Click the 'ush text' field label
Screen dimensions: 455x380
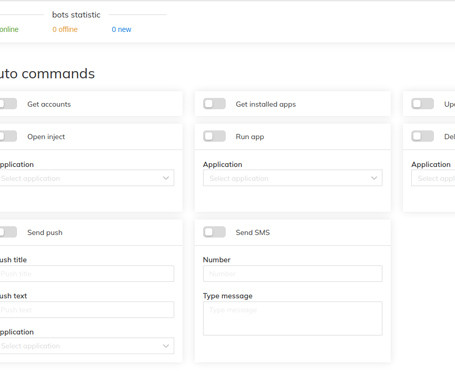[13, 296]
